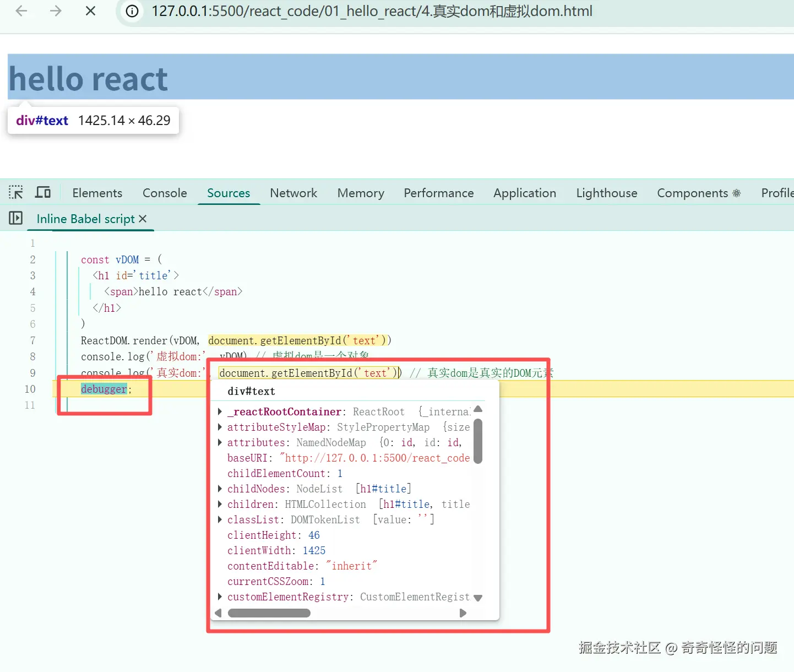Open the Application tab
794x672 pixels.
525,193
